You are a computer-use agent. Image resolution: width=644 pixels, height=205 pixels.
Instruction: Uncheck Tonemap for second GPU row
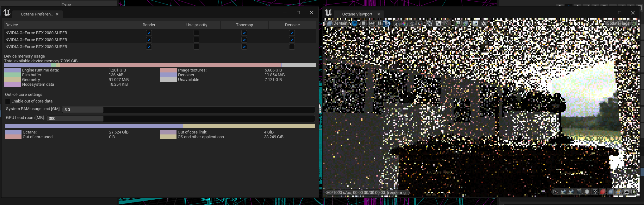coord(244,40)
